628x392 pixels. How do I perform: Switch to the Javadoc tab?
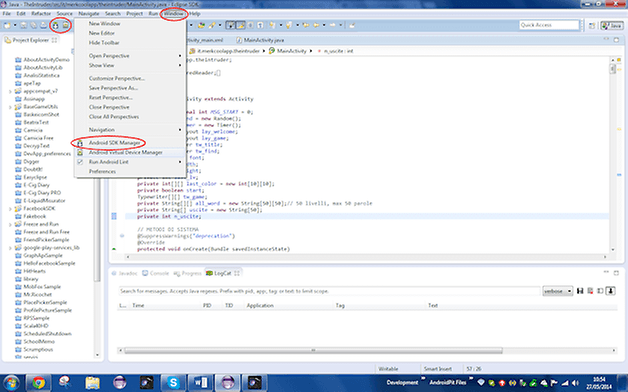(125, 273)
